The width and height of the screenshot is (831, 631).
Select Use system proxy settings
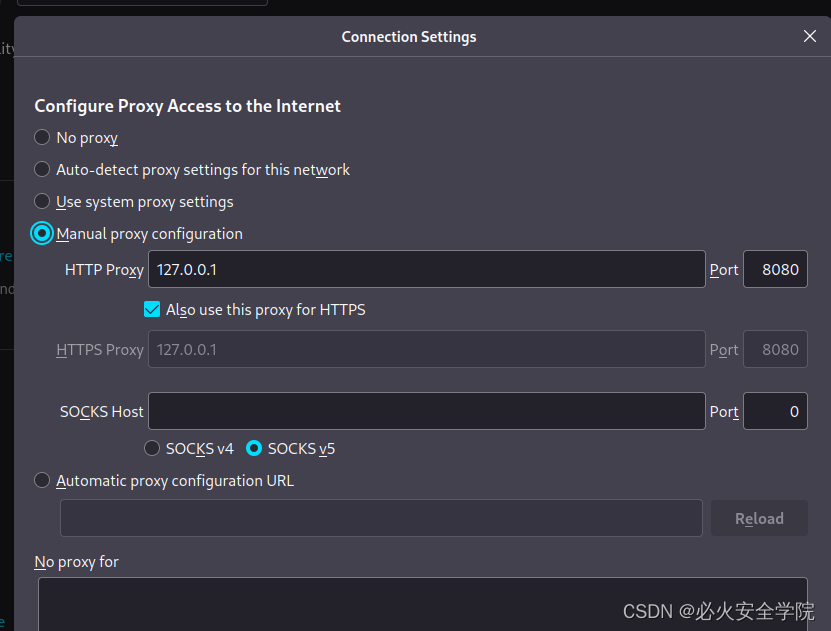[42, 202]
